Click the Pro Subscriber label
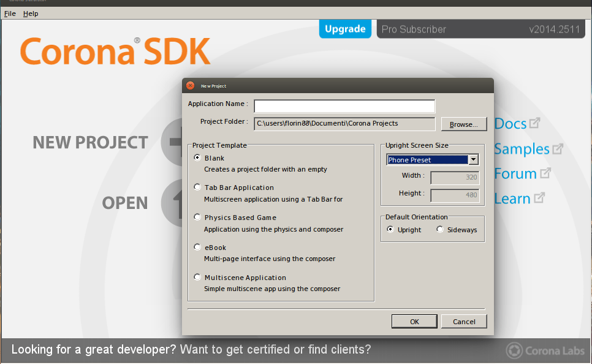This screenshot has width=592, height=364. [414, 29]
